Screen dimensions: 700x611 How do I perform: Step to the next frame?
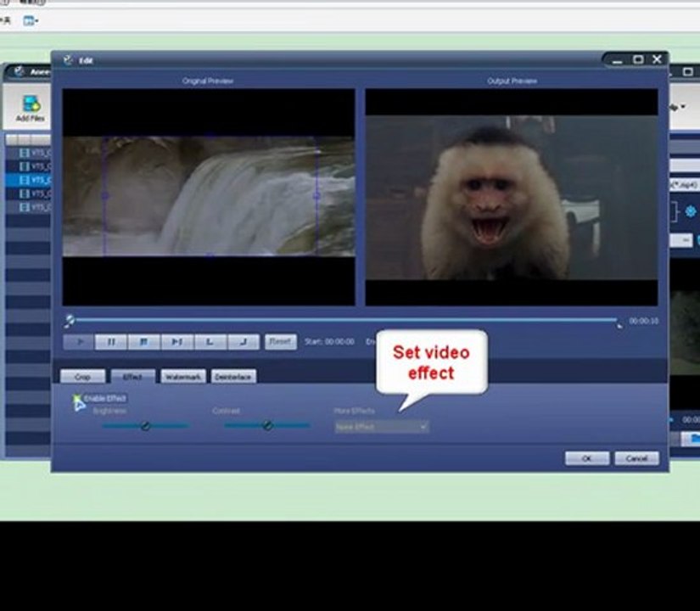tap(176, 342)
